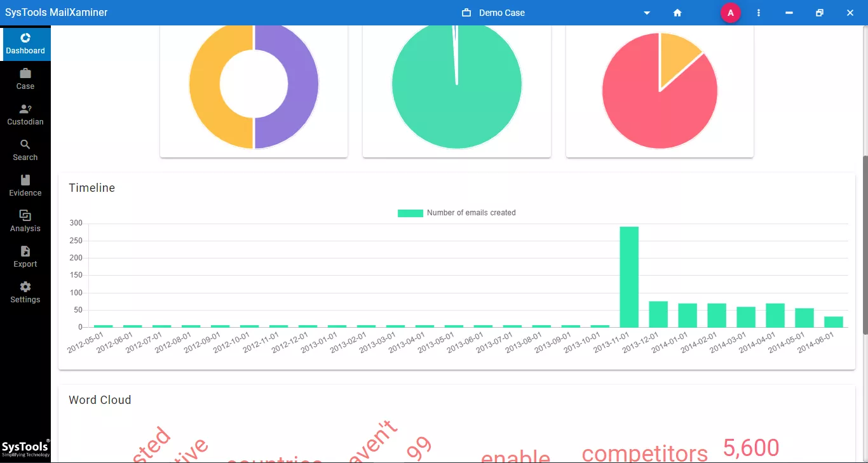
Task: Open the Export file icon
Action: pos(25,251)
